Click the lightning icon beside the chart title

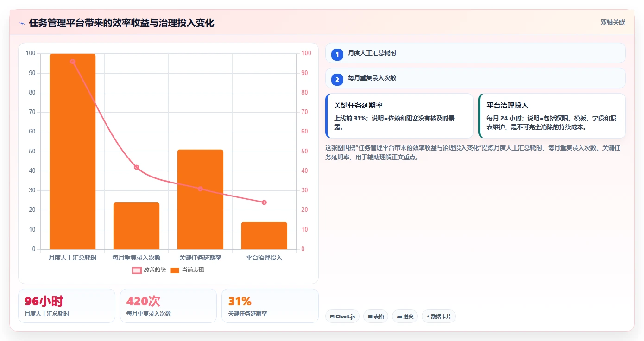[22, 23]
